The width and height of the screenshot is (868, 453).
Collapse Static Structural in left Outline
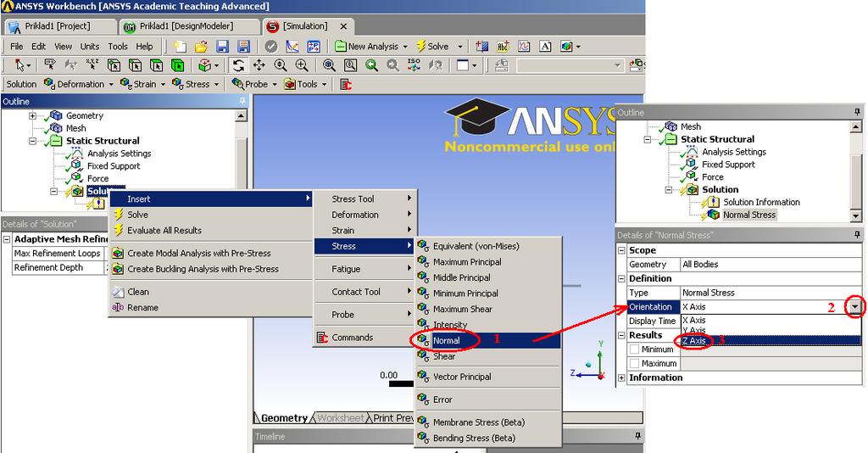(33, 141)
